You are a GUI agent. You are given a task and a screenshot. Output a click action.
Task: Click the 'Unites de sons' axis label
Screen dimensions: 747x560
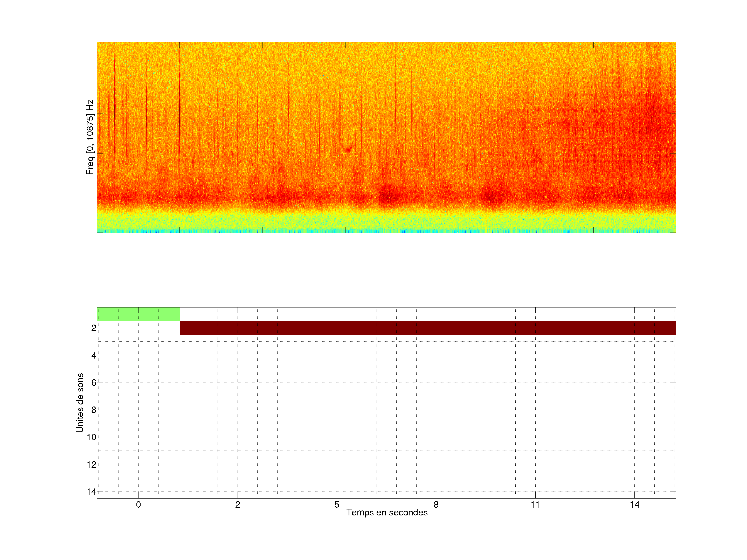pyautogui.click(x=80, y=403)
